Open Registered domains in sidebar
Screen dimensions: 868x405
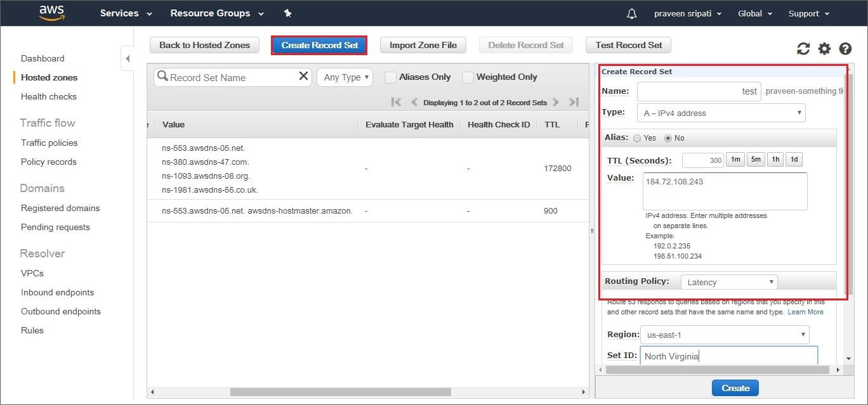click(60, 208)
